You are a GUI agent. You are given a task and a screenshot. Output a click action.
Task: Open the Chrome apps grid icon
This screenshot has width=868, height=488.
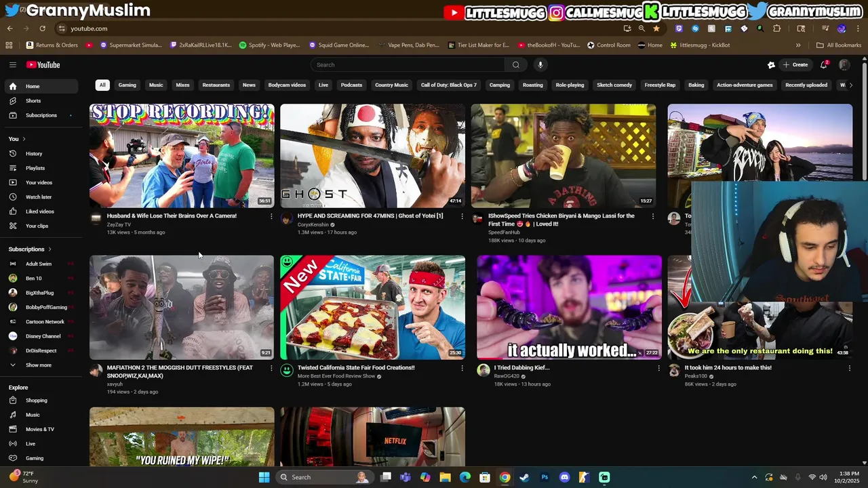click(9, 45)
